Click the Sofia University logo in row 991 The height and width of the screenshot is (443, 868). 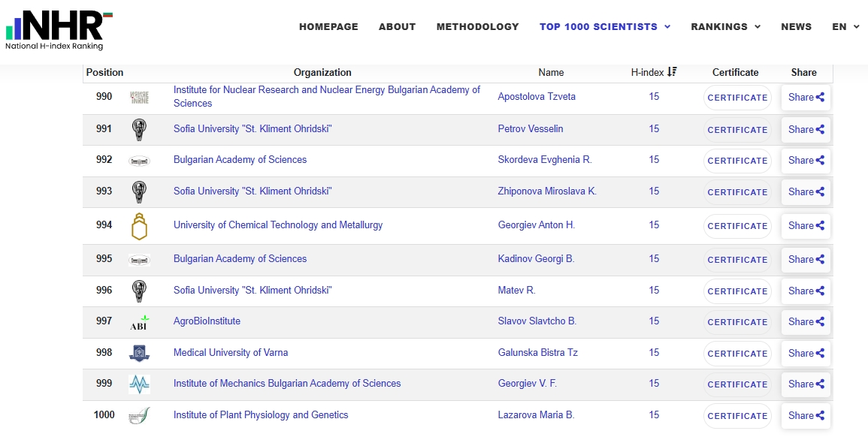[140, 129]
